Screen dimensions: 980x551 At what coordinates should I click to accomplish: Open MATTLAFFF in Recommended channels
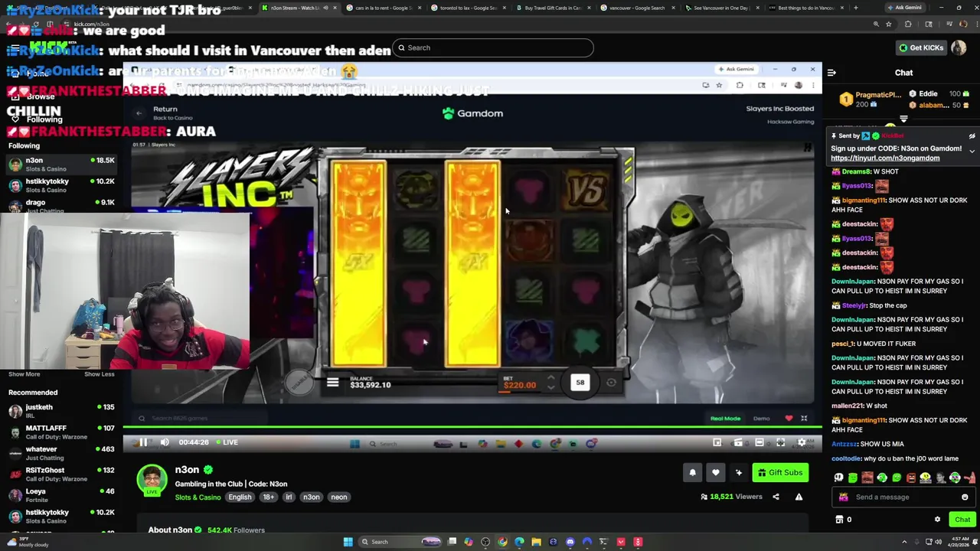click(x=61, y=432)
